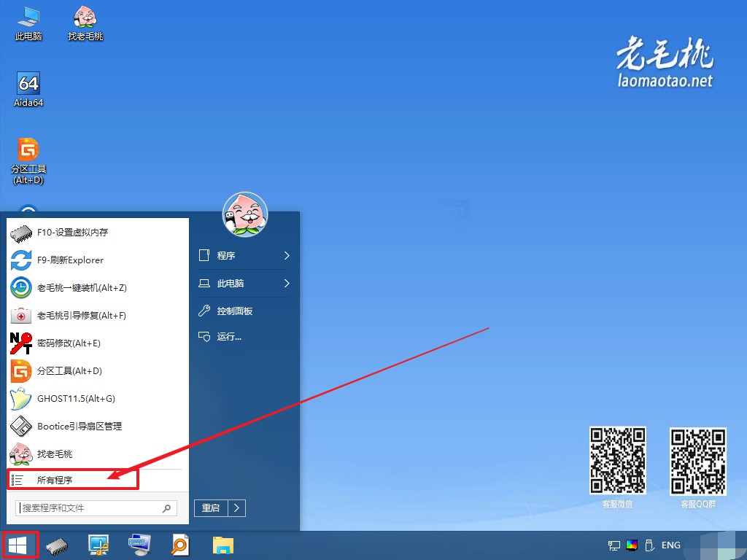Open 密码修改(Alt+E) entry
The width and height of the screenshot is (747, 560).
[x=98, y=343]
